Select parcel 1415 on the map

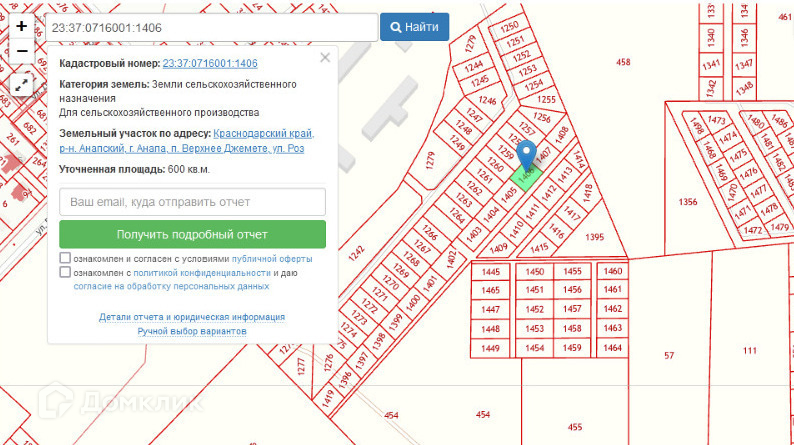tap(539, 248)
